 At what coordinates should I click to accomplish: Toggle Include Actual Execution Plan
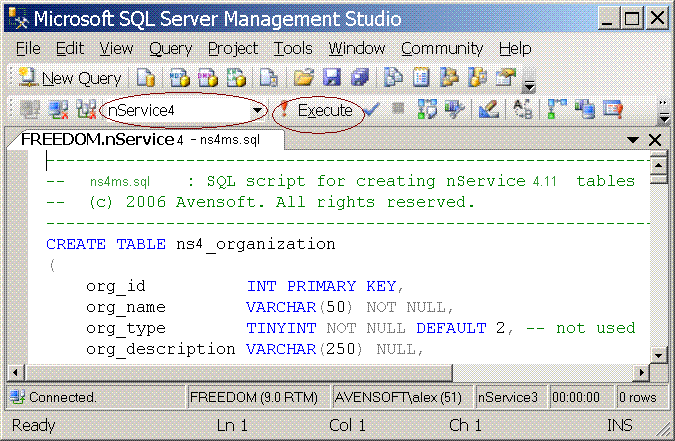pyautogui.click(x=557, y=109)
